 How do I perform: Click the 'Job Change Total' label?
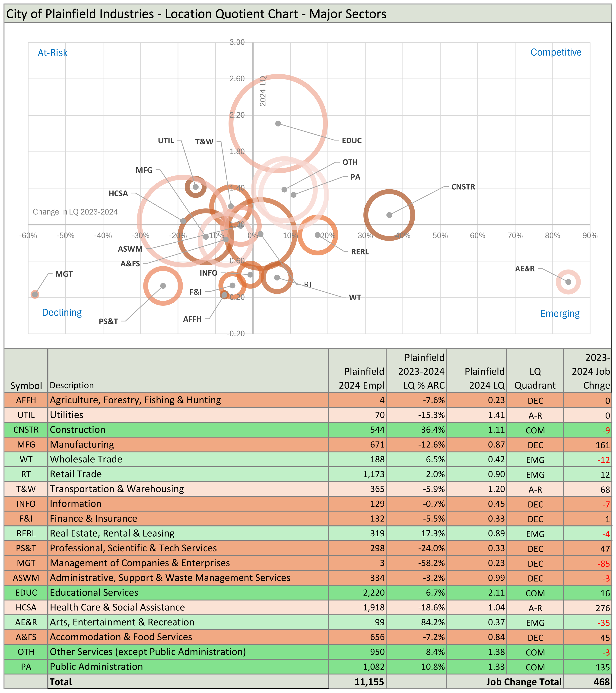point(524,682)
